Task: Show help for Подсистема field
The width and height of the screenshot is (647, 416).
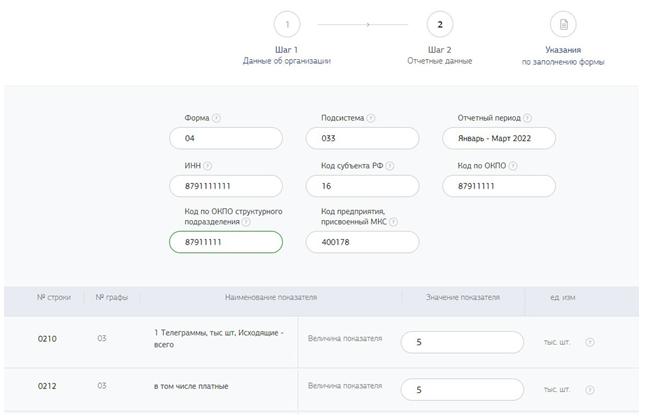Action: point(371,118)
